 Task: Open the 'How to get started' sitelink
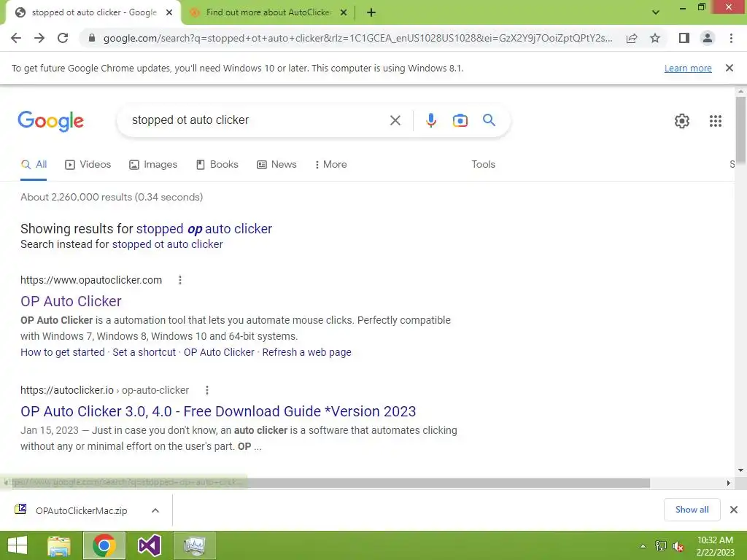(63, 352)
